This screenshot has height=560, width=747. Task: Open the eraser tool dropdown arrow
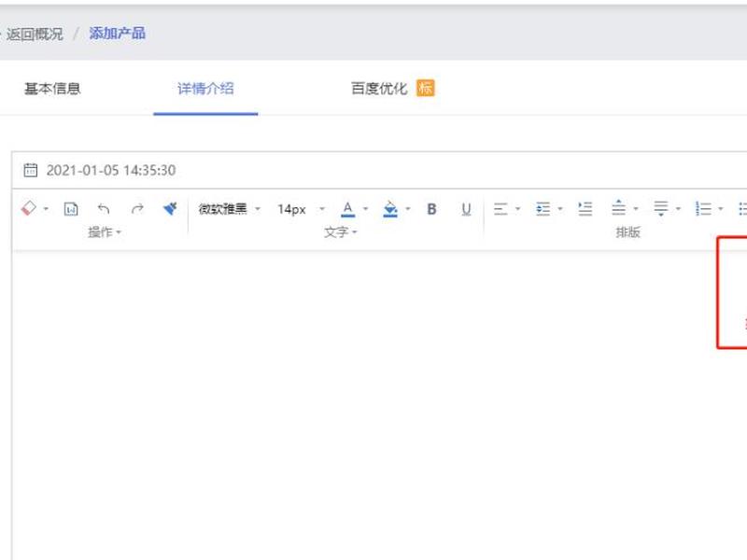46,208
